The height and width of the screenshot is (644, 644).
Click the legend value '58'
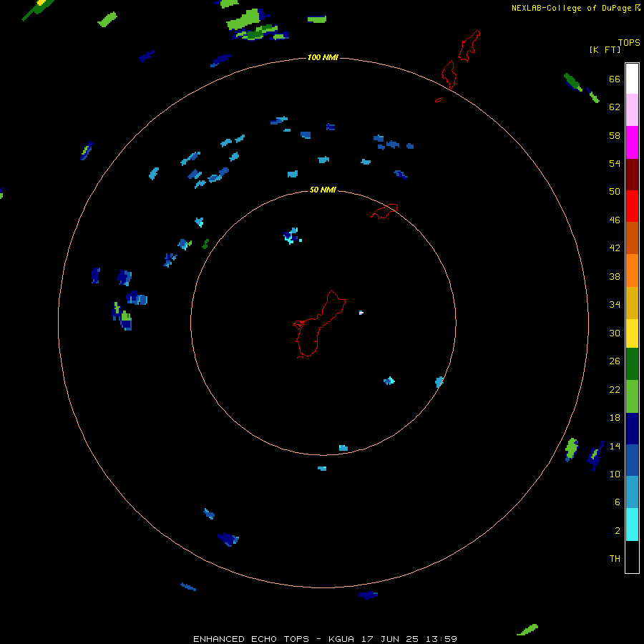615,135
